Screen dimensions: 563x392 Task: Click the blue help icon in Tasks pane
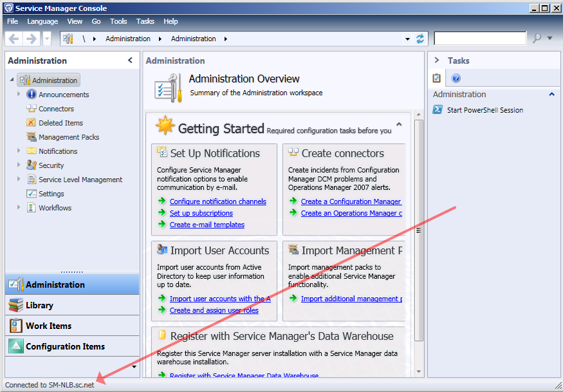click(456, 79)
